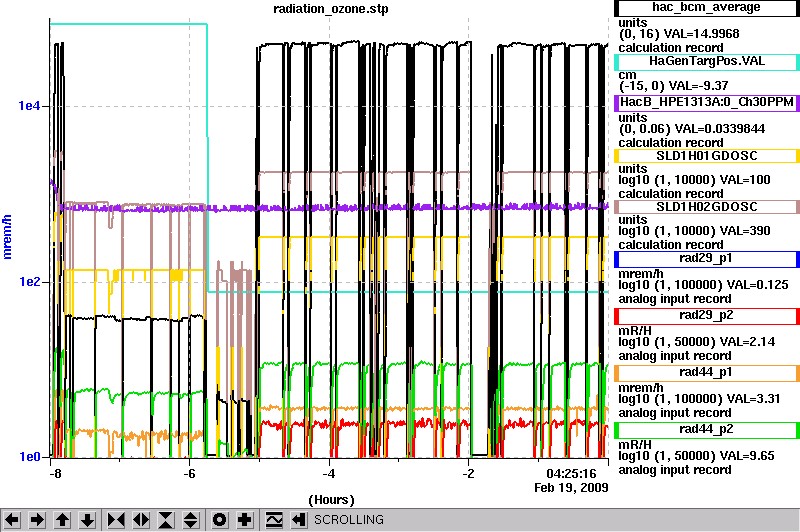
Task: Click the pan left arrow button
Action: point(12,520)
